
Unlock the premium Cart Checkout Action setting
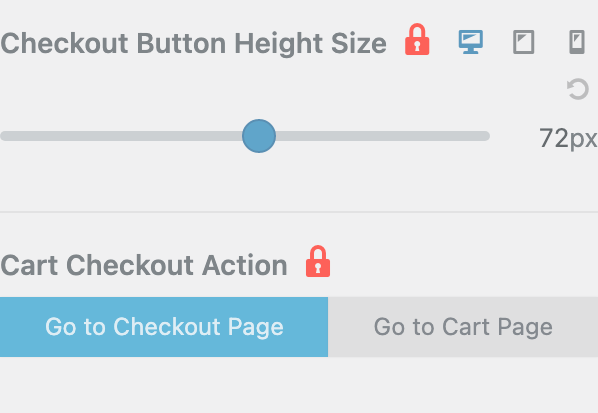(x=318, y=261)
